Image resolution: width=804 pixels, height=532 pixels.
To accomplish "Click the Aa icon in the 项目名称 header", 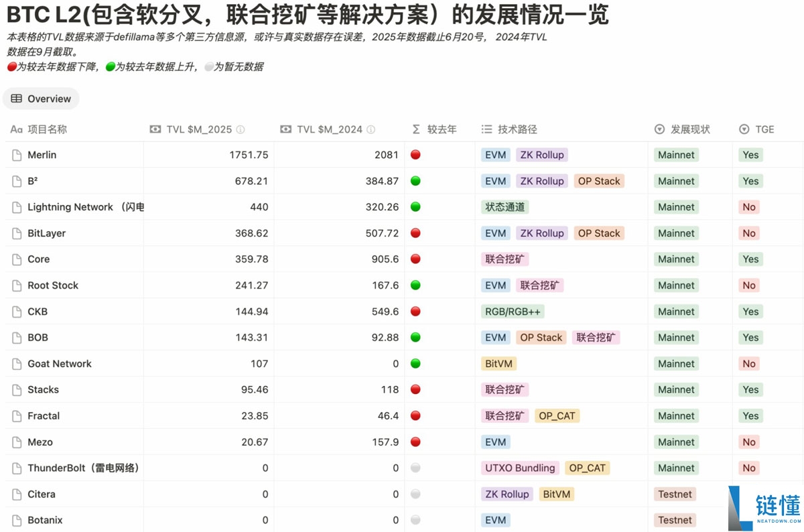I will coord(15,129).
